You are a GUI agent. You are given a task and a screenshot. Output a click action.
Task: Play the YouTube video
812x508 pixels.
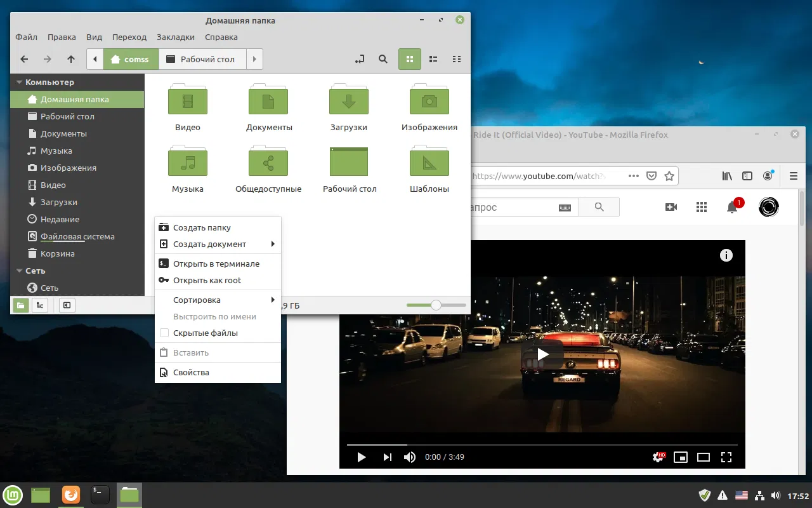coord(542,354)
